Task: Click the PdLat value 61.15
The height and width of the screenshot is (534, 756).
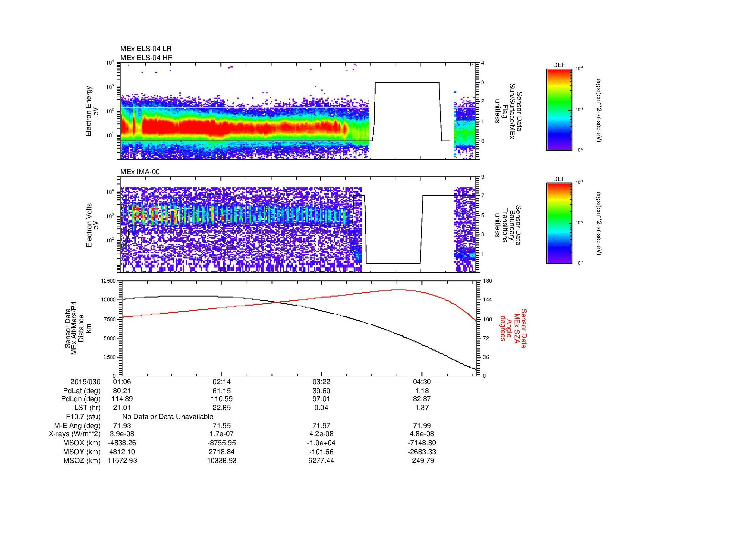Action: coord(222,391)
